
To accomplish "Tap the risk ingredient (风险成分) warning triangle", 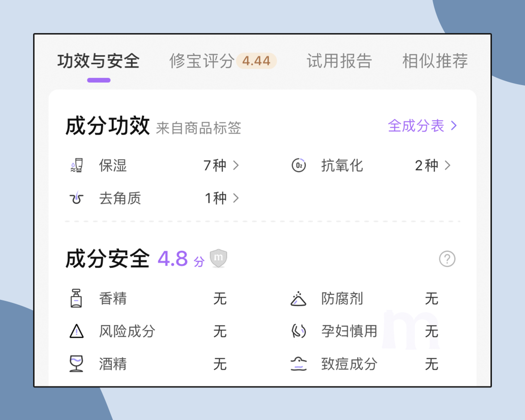I will click(76, 332).
